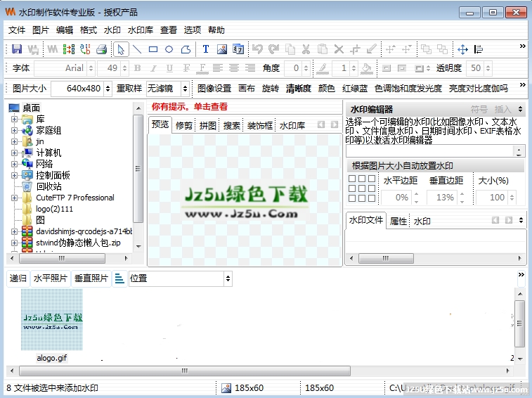Click the list view icon beside 垂直照片
Screen dimensions: 532x398
click(119, 278)
